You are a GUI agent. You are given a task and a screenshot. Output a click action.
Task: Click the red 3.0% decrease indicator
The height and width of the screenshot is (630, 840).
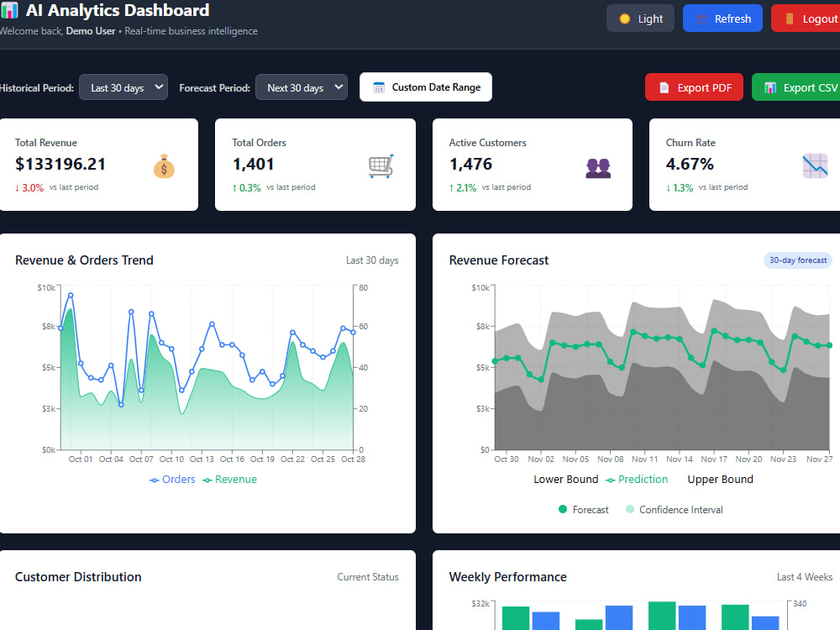(x=29, y=187)
